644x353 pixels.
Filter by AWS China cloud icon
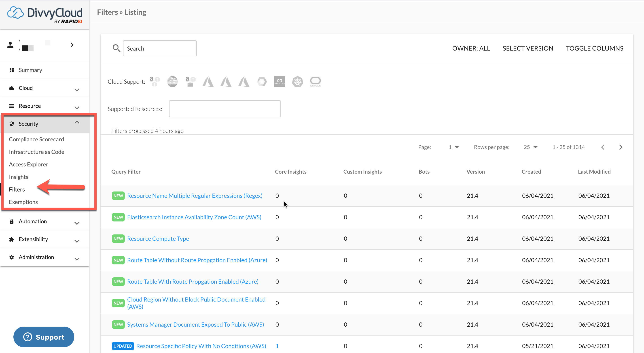190,82
